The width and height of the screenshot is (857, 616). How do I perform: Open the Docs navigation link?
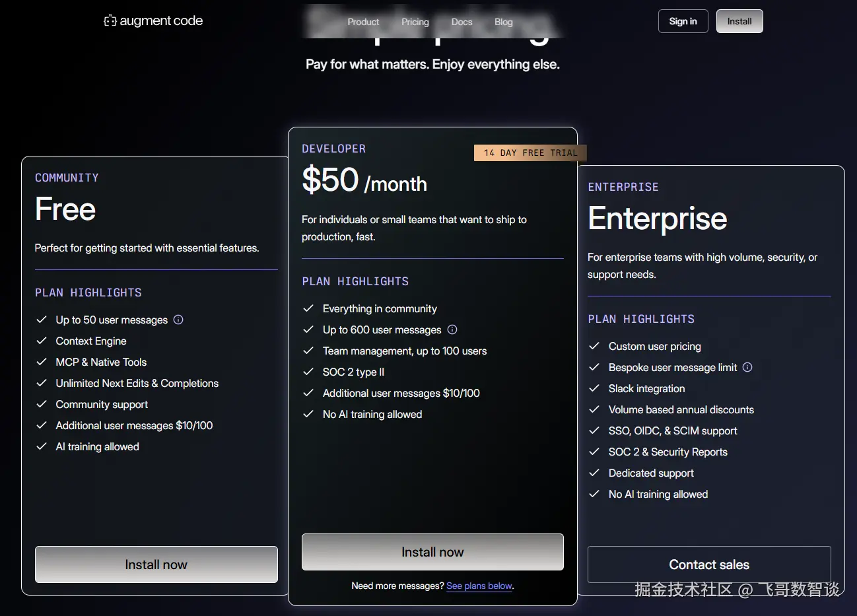[x=462, y=22]
